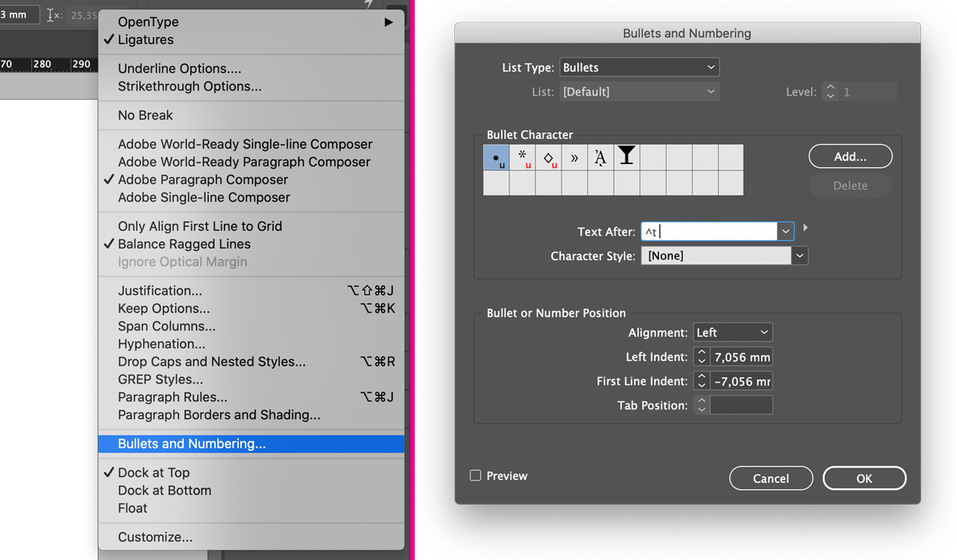
Task: Select the round bullet character
Action: [x=496, y=156]
